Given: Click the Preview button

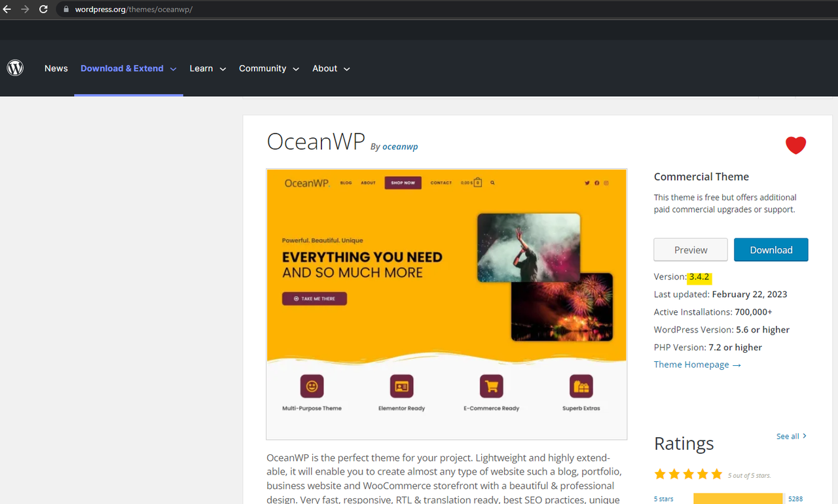Looking at the screenshot, I should 691,249.
